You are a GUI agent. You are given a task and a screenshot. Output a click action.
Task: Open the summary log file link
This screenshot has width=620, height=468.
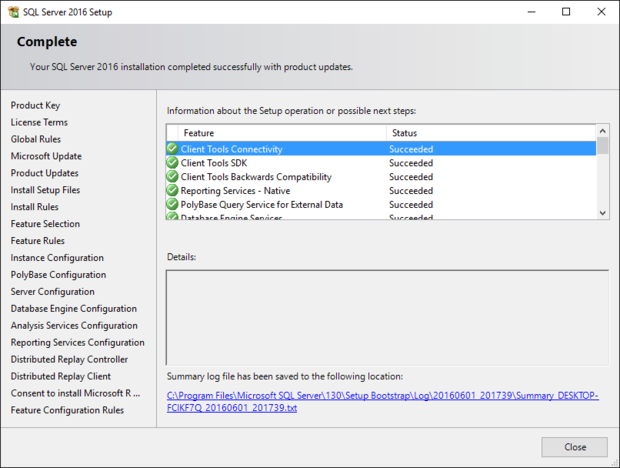click(x=382, y=402)
